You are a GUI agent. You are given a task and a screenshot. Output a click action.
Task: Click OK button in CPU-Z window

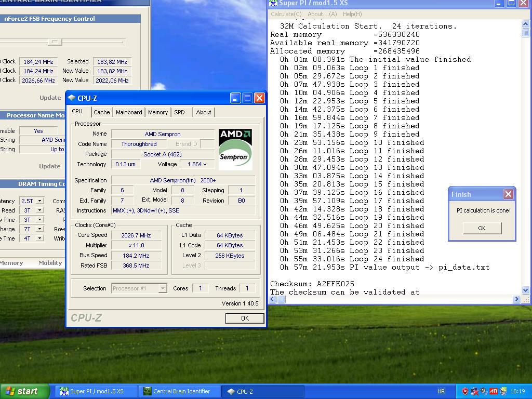(245, 318)
